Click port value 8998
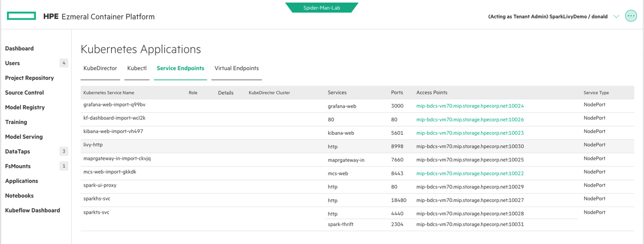644x244 pixels. tap(397, 146)
